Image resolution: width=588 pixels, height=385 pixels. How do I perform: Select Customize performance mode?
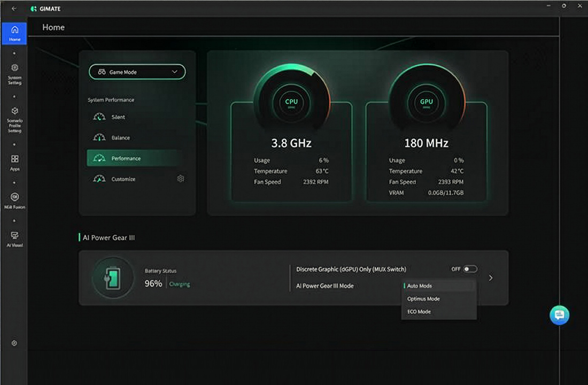pyautogui.click(x=129, y=179)
